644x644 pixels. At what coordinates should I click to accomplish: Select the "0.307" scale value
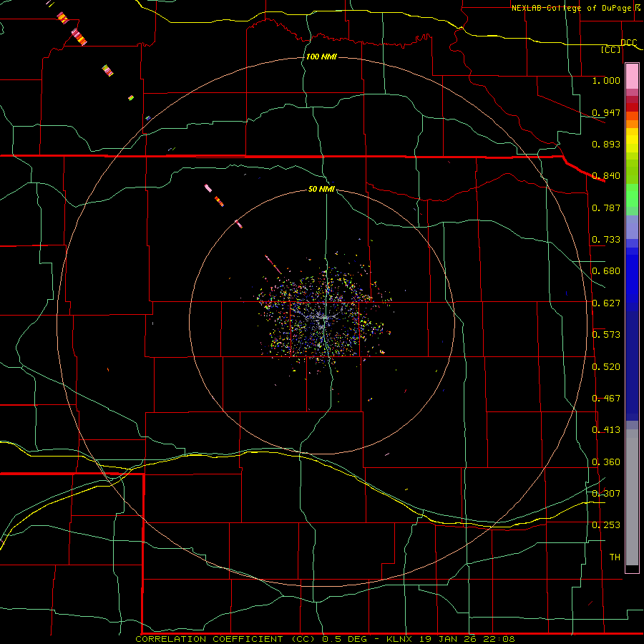point(606,493)
